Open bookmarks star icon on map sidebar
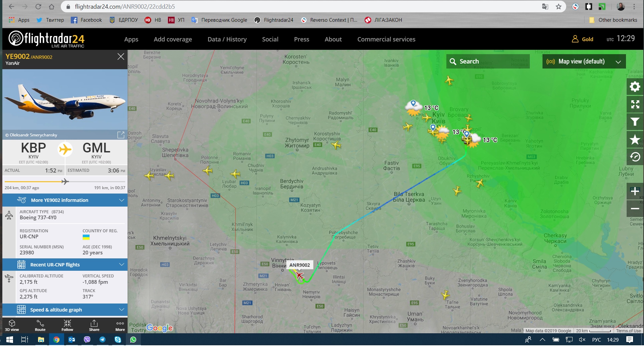 [x=635, y=139]
